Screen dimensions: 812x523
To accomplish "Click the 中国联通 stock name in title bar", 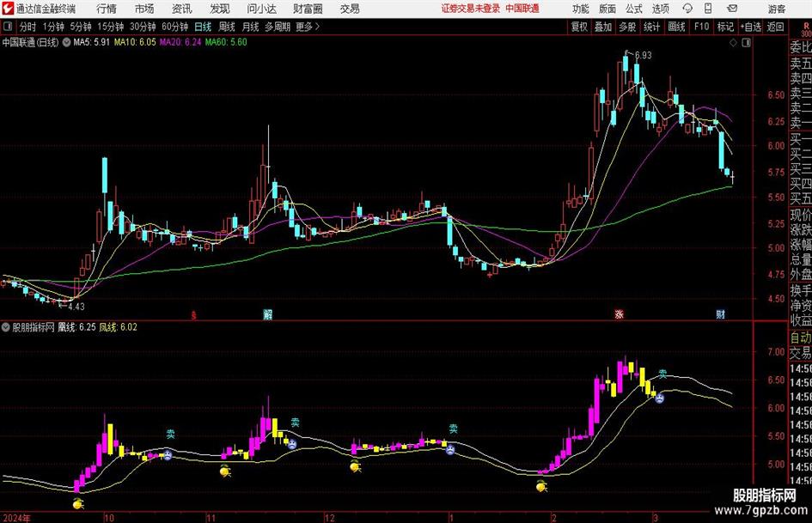I will (522, 9).
